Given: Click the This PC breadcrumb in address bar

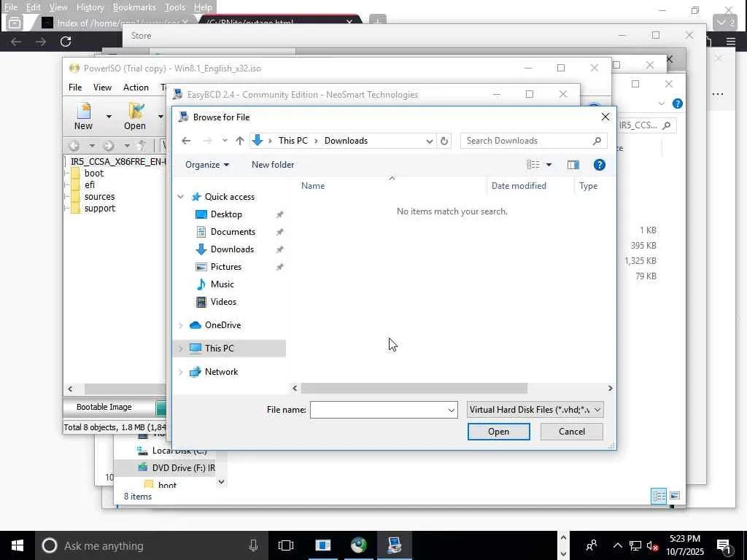Looking at the screenshot, I should [293, 141].
